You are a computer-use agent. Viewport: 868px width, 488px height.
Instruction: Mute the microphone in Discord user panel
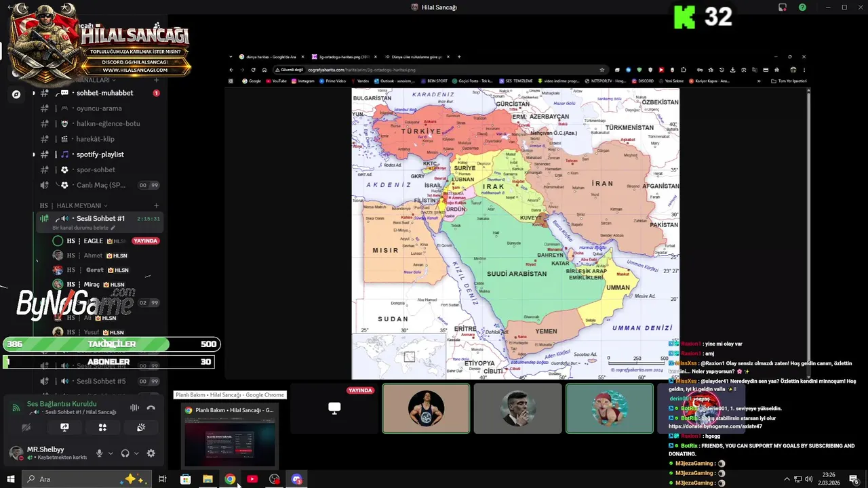(x=99, y=453)
